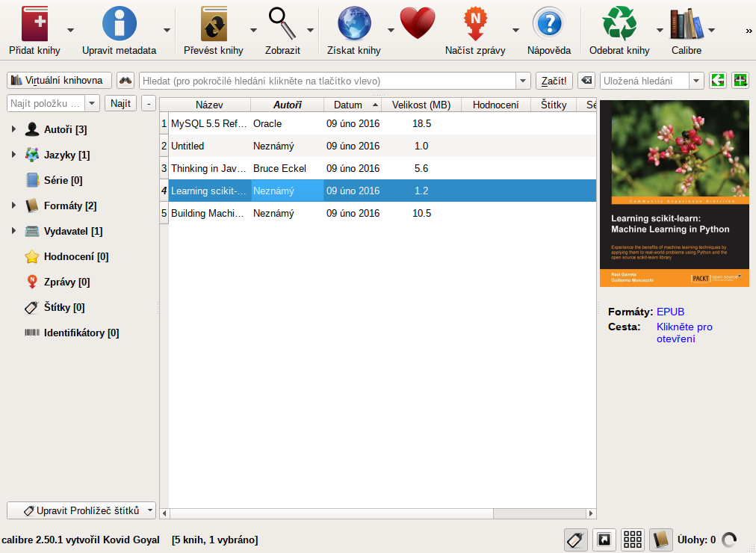Image resolution: width=756 pixels, height=553 pixels.
Task: Show more toolbar items via chevron
Action: click(749, 31)
